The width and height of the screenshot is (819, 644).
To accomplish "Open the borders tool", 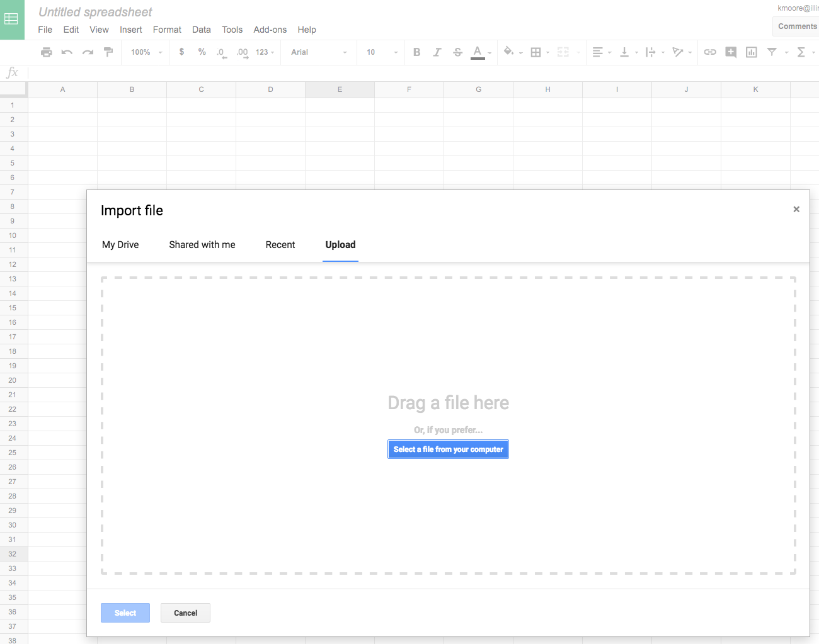I will (x=536, y=52).
